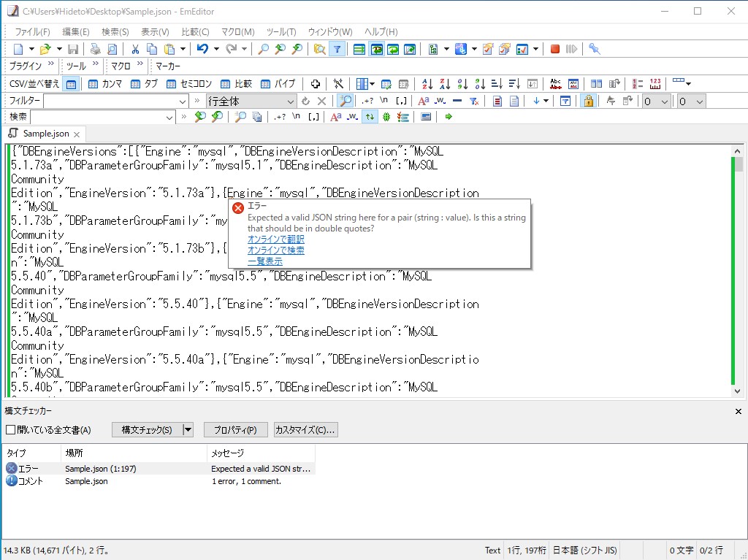The width and height of the screenshot is (748, 560).
Task: Click the editor vertical scrollbar down arrow
Action: point(738,391)
